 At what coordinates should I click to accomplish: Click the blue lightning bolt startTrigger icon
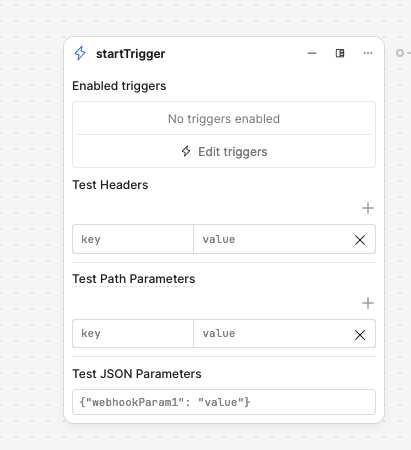click(x=80, y=53)
